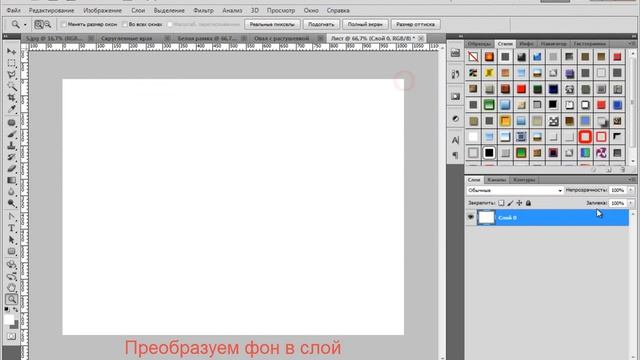Select the History Brush tool
Screen dimensions: 640x360
(11, 157)
